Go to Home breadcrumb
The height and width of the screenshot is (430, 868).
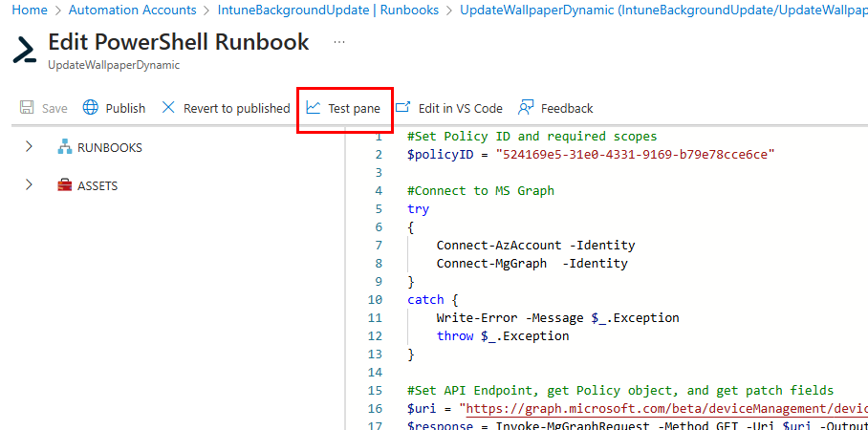(30, 10)
